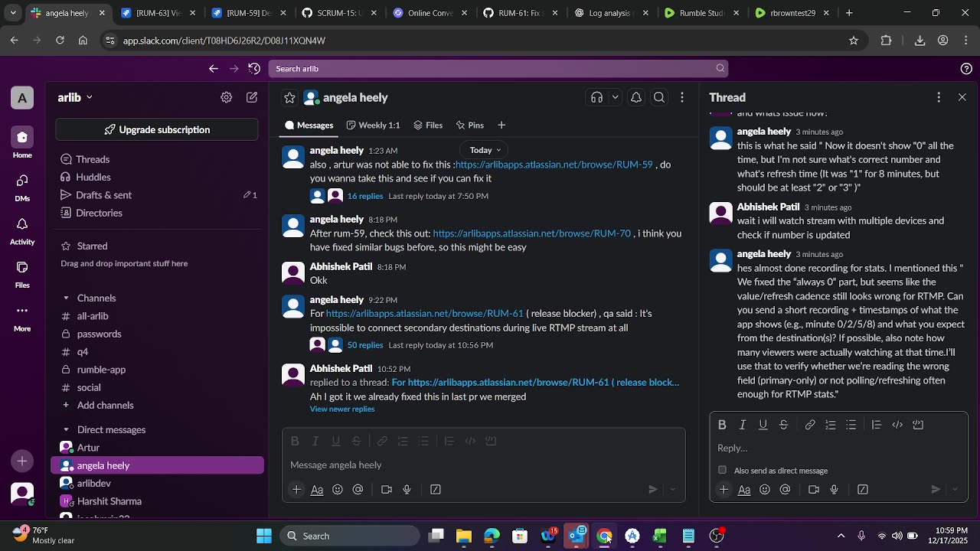Open Slack history clock icon
This screenshot has height=551, width=980.
(x=254, y=69)
